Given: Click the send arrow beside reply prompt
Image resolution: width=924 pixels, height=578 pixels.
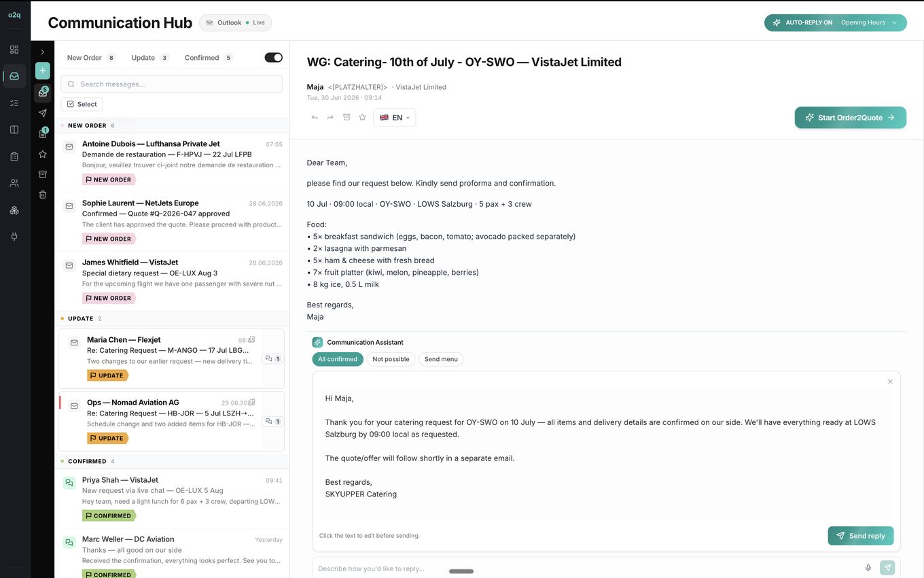Looking at the screenshot, I should pos(887,568).
